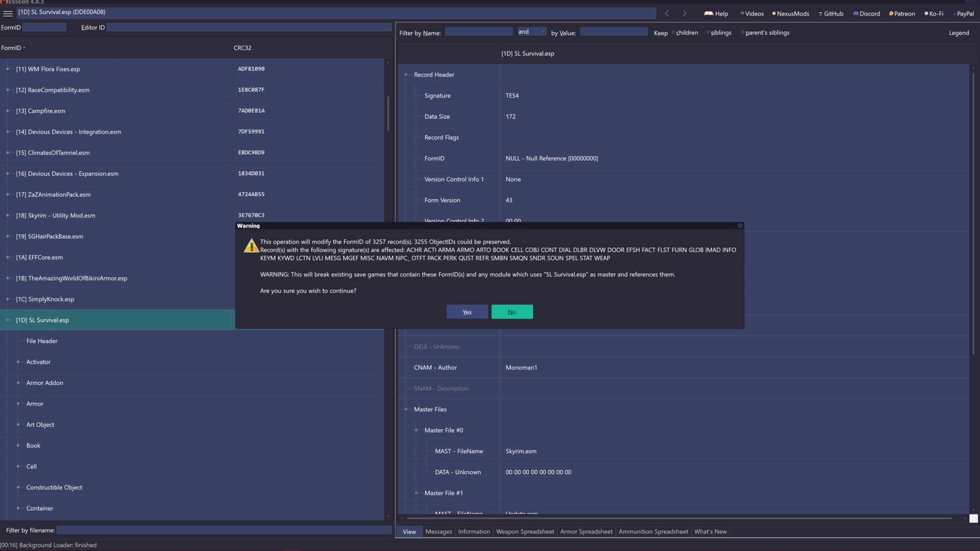Click the MAST FileName value Skyrim.esm
This screenshot has height=551, width=980.
(521, 451)
